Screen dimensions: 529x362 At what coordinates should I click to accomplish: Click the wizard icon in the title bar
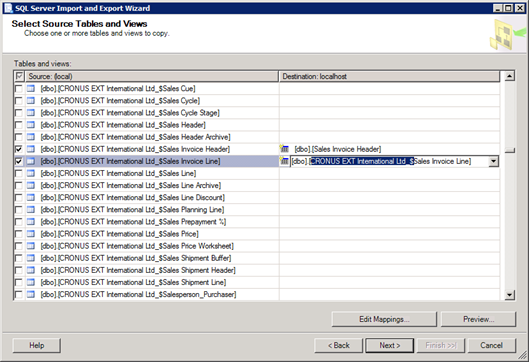tap(8, 8)
